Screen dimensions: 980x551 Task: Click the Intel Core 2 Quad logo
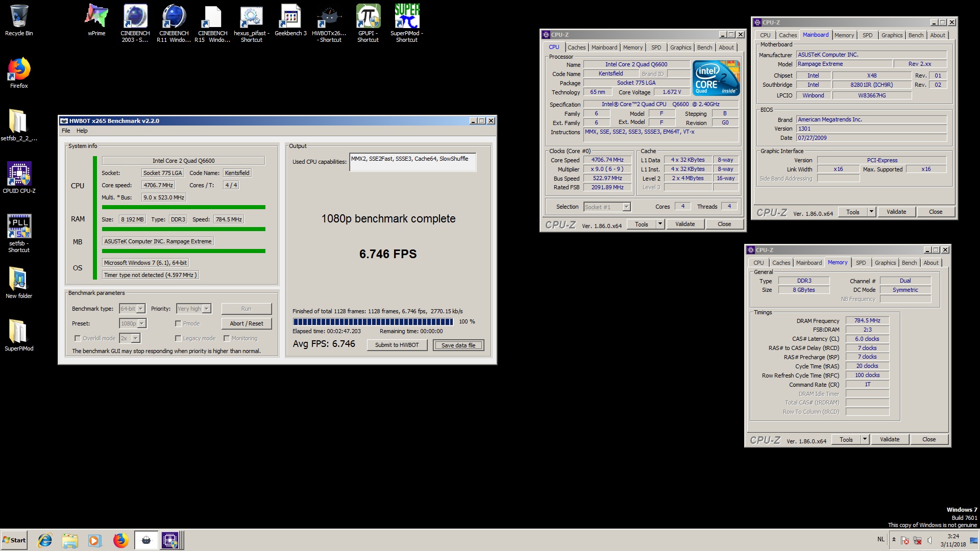coord(717,78)
